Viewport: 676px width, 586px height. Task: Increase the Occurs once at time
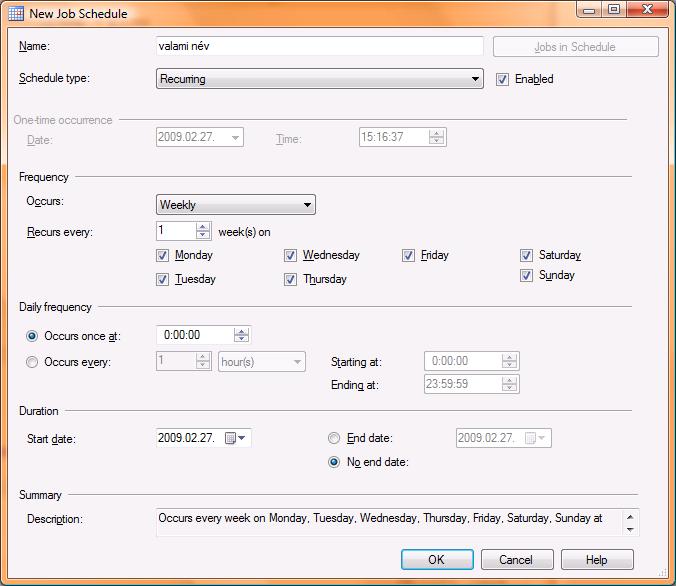pyautogui.click(x=241, y=332)
